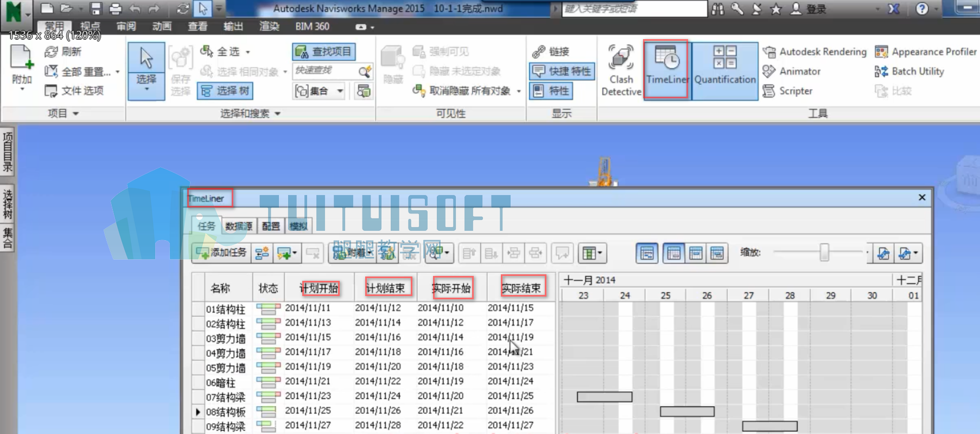The height and width of the screenshot is (434, 980).
Task: Launch Clash Detective tool
Action: [x=621, y=71]
